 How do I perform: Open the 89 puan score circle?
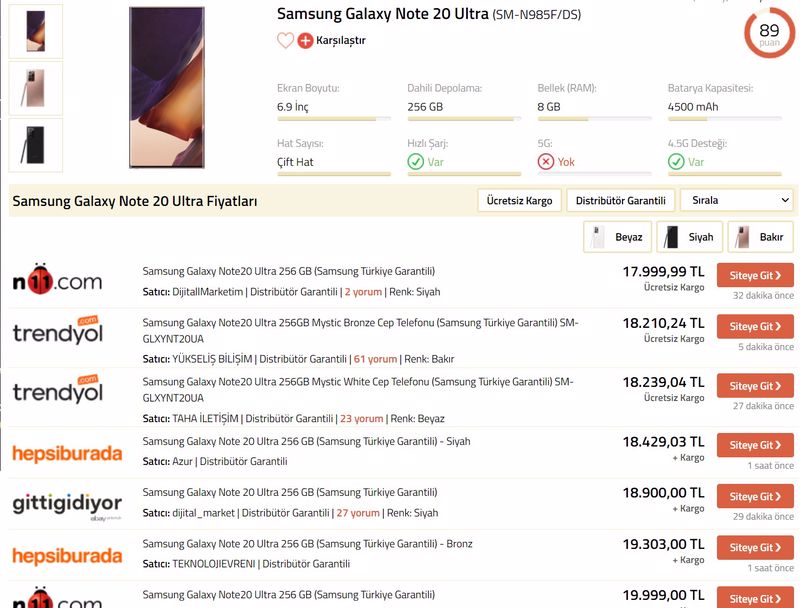pyautogui.click(x=769, y=33)
